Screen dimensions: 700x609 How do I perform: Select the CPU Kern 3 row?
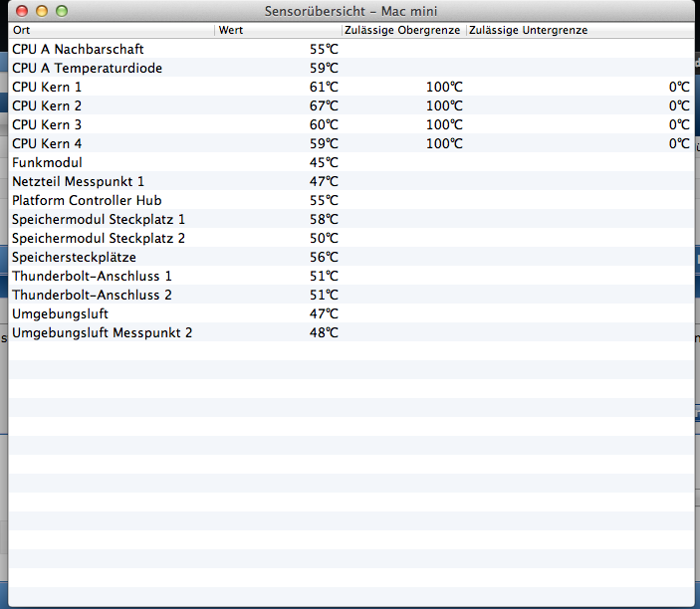point(351,124)
